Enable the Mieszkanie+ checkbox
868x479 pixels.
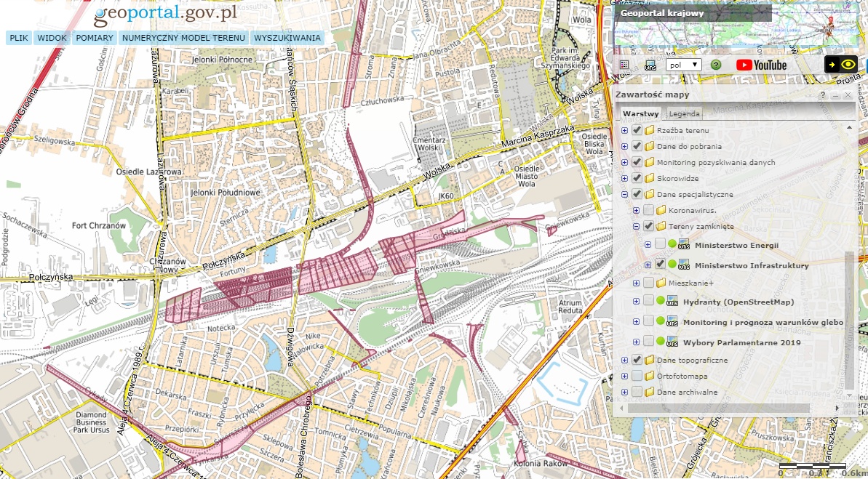click(x=648, y=283)
